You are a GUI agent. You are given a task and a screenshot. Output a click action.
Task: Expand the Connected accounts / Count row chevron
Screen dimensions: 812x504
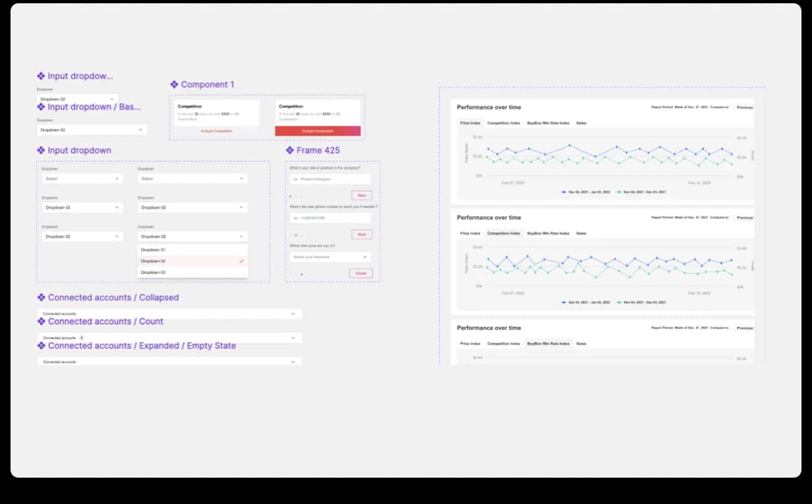[293, 337]
